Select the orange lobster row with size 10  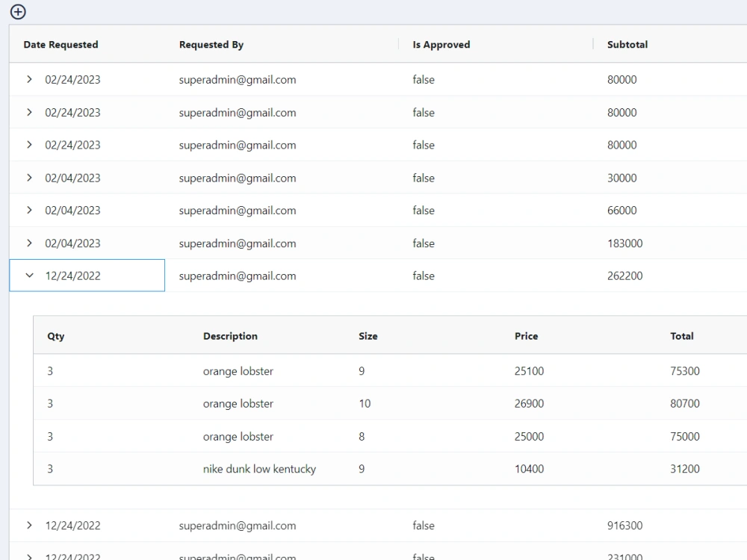pyautogui.click(x=239, y=403)
